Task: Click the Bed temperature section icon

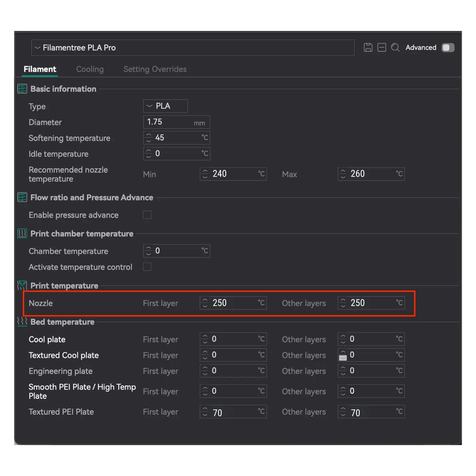Action: [x=22, y=322]
